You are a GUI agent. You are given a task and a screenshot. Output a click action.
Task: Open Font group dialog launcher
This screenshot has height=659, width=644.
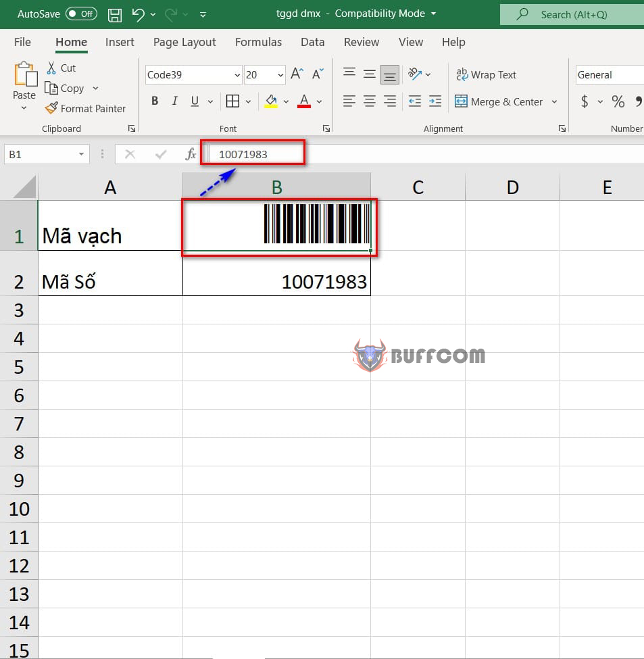coord(326,128)
